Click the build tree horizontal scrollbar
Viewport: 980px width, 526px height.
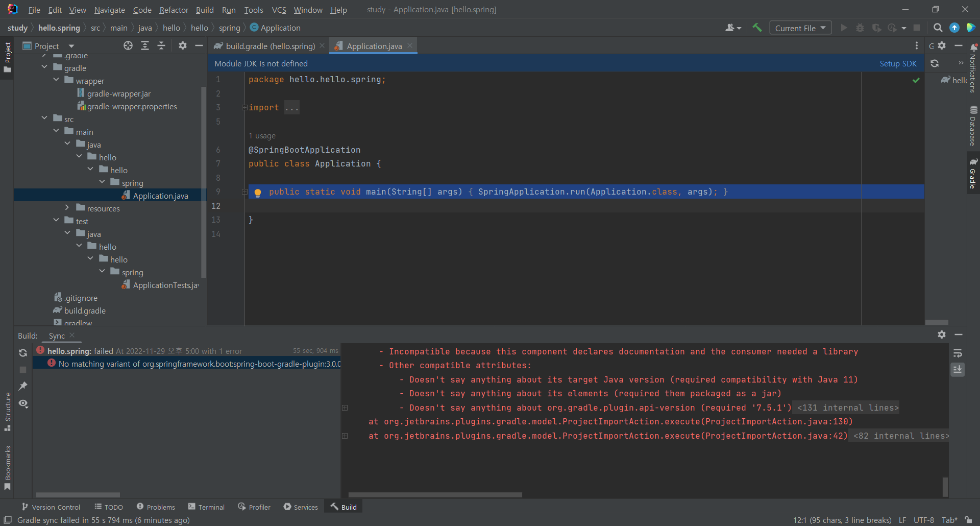click(x=78, y=495)
